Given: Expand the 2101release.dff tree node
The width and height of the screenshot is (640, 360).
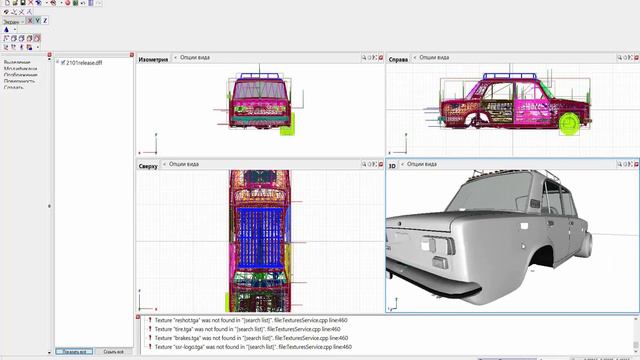Looking at the screenshot, I should coord(58,62).
